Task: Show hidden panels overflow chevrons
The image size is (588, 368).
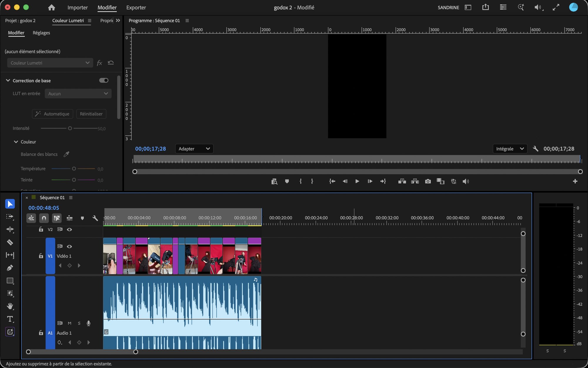Action: (118, 21)
